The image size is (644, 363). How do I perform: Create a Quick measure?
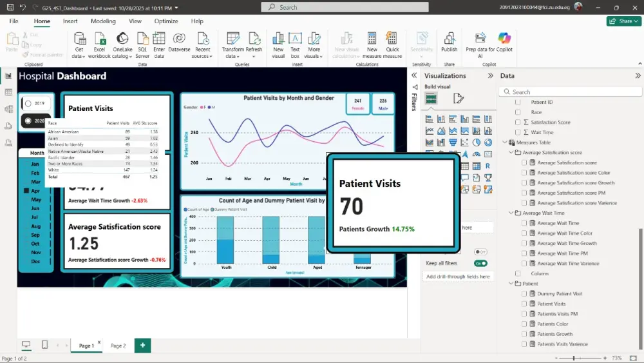pyautogui.click(x=392, y=45)
